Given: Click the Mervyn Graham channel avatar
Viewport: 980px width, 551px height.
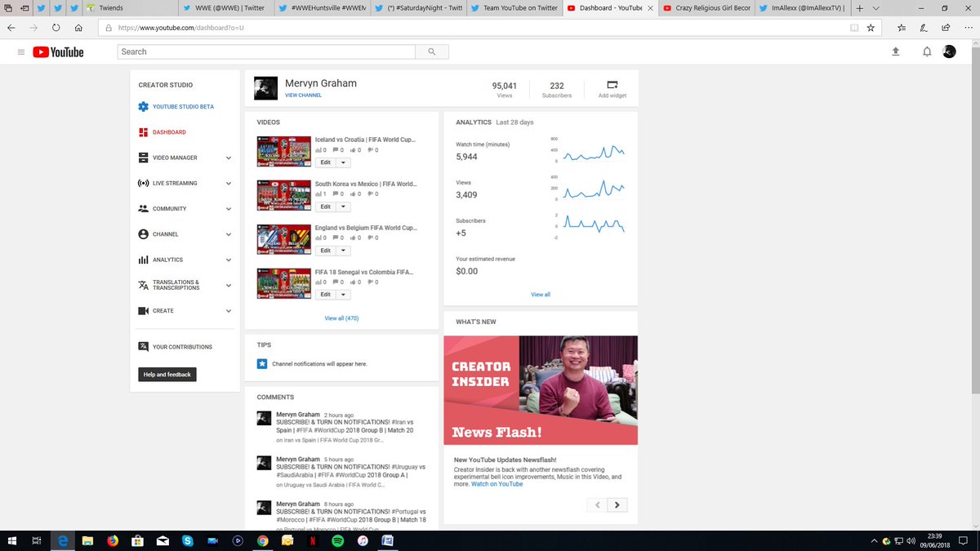Looking at the screenshot, I should pos(265,88).
